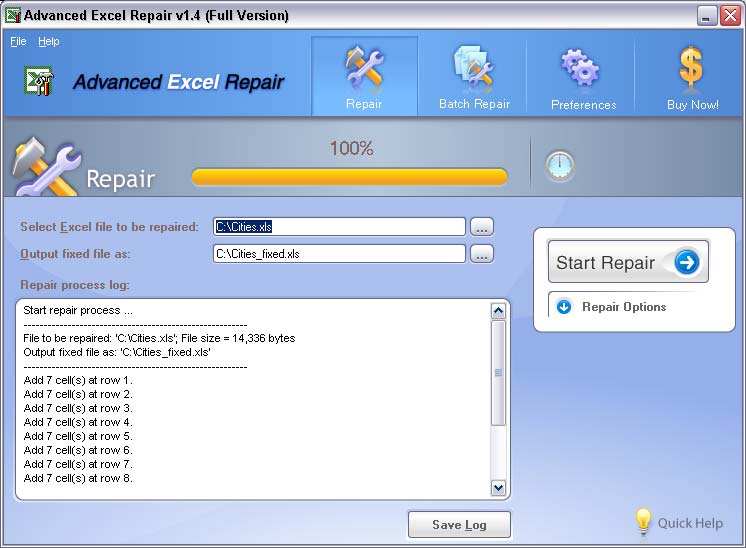Image resolution: width=746 pixels, height=548 pixels.
Task: Click the clock icon beside progress bar
Action: [x=560, y=166]
